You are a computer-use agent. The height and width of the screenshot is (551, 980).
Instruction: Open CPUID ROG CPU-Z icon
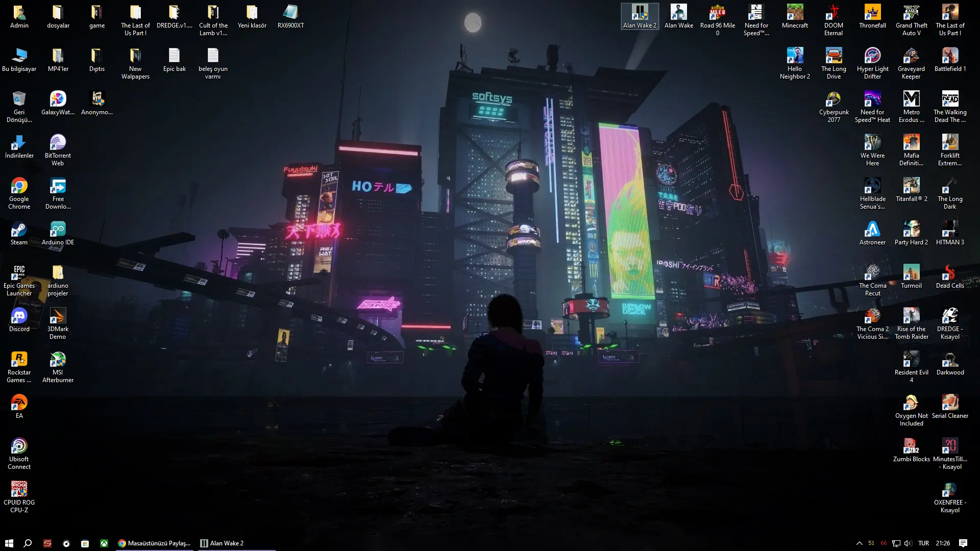(19, 497)
